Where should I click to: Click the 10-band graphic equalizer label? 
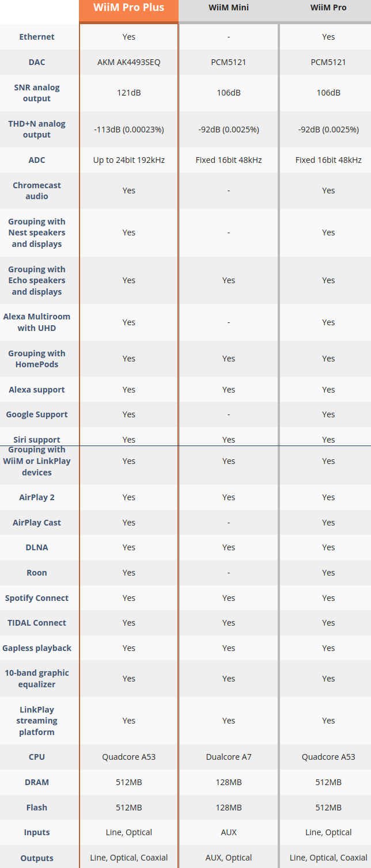(37, 679)
